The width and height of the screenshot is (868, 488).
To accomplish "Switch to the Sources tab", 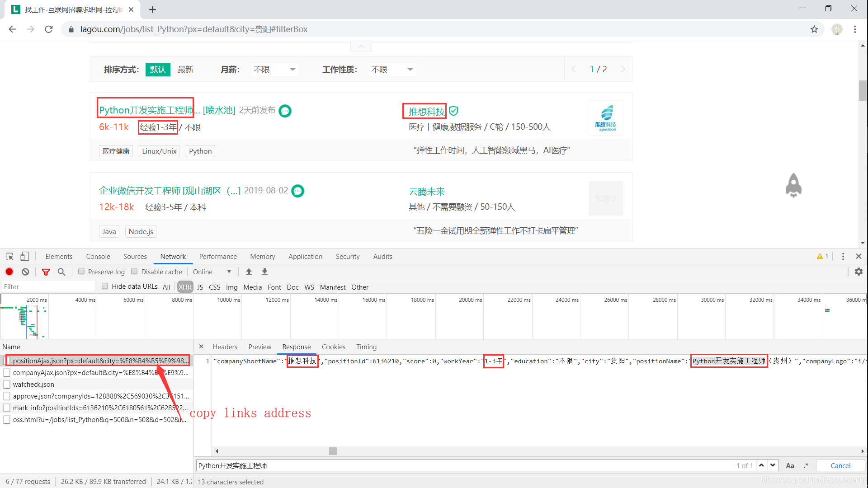I will (135, 256).
